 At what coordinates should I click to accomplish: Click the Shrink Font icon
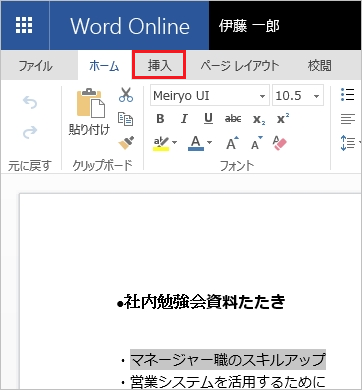pyautogui.click(x=257, y=143)
